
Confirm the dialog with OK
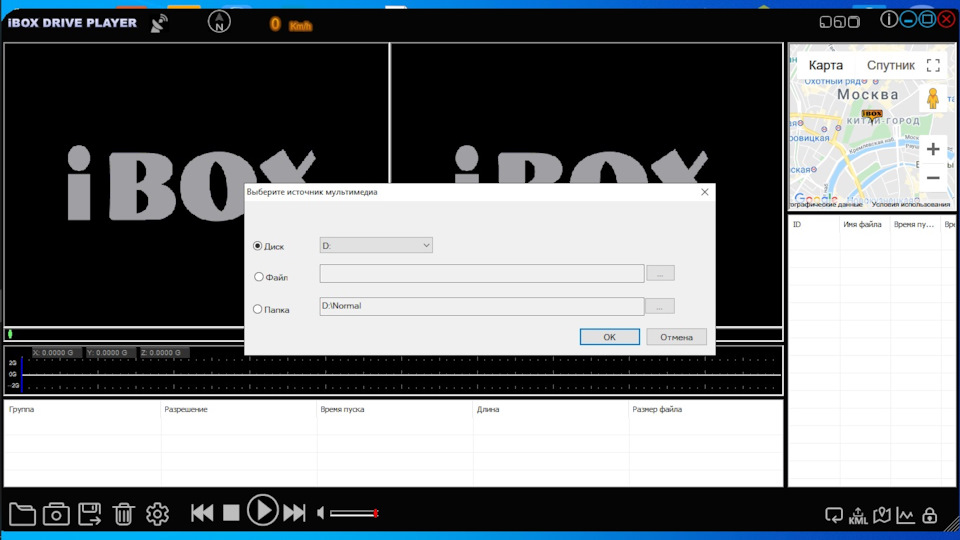point(610,337)
